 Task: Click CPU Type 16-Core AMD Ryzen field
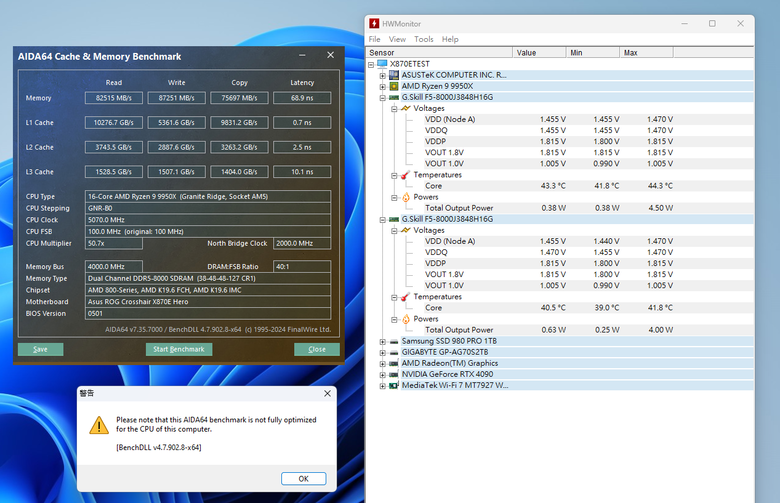[x=208, y=197]
